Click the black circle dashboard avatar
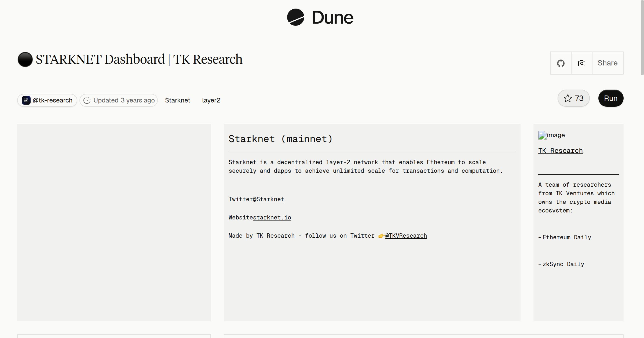 point(25,59)
